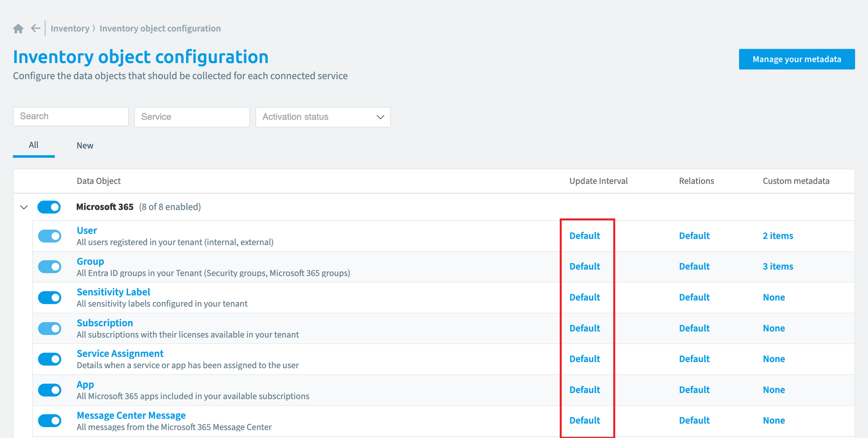868x438 pixels.
Task: Switch to the New tab
Action: click(85, 146)
